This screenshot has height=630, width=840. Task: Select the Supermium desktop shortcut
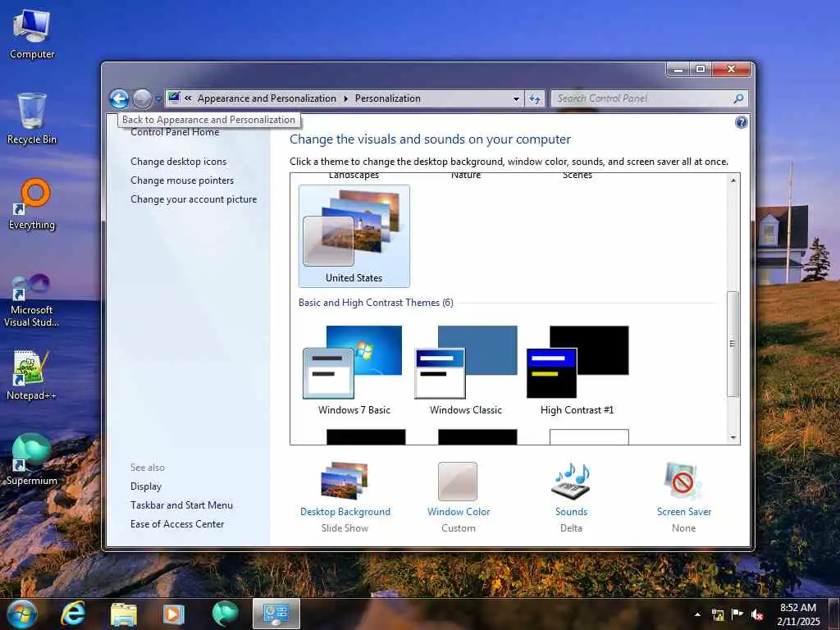point(32,459)
